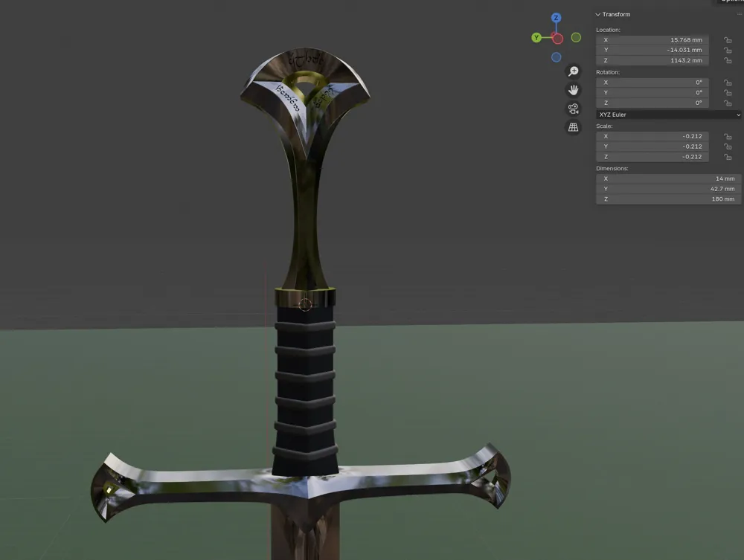Click Location X field showing 15.768 mm
This screenshot has height=560, width=744.
tap(652, 40)
